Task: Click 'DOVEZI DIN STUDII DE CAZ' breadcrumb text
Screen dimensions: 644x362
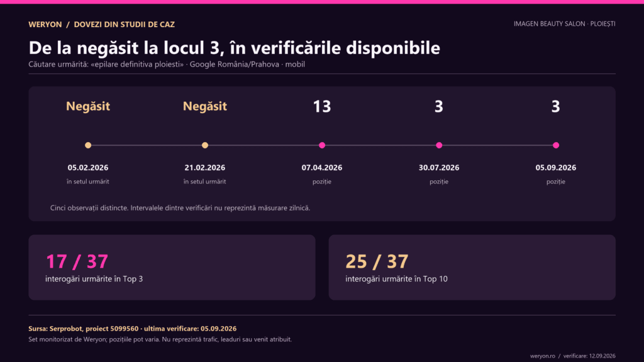Action: click(124, 25)
